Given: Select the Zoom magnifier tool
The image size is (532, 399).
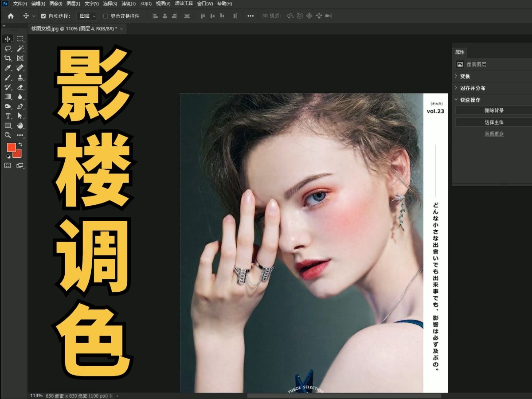Looking at the screenshot, I should tap(8, 135).
